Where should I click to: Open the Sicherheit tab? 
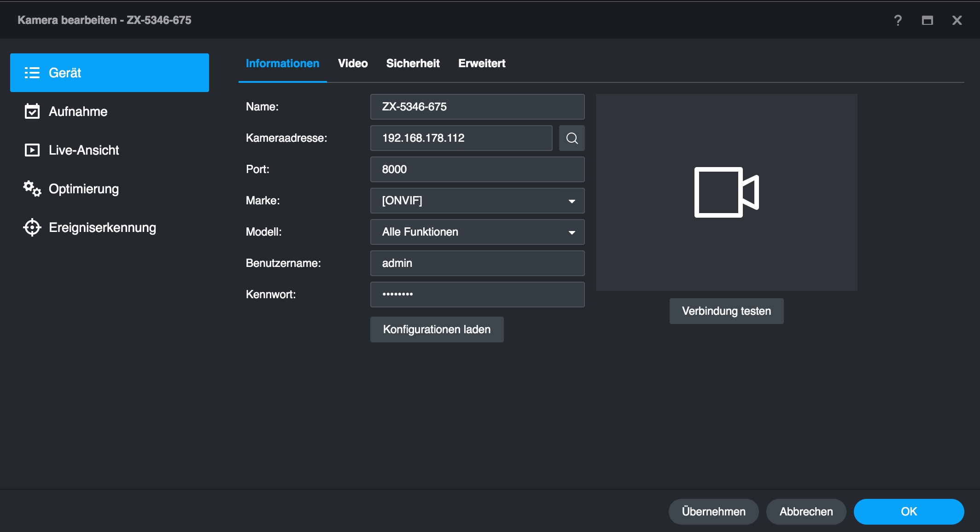413,64
